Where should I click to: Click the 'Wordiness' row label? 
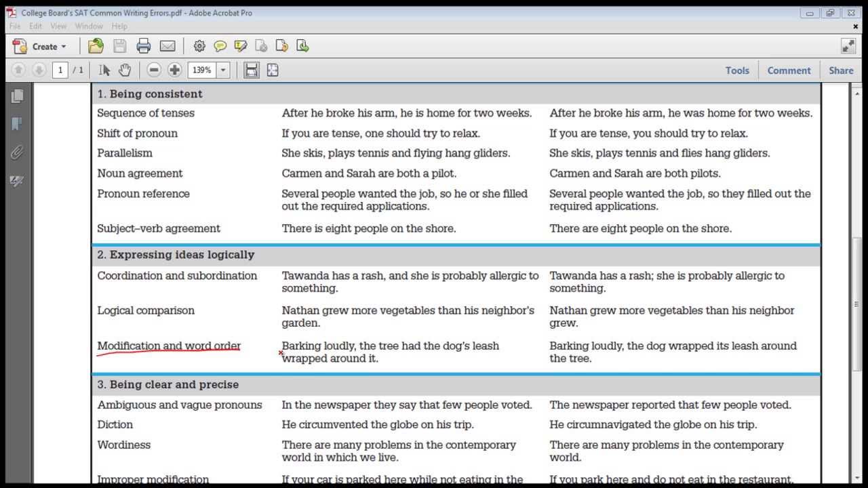click(x=123, y=445)
